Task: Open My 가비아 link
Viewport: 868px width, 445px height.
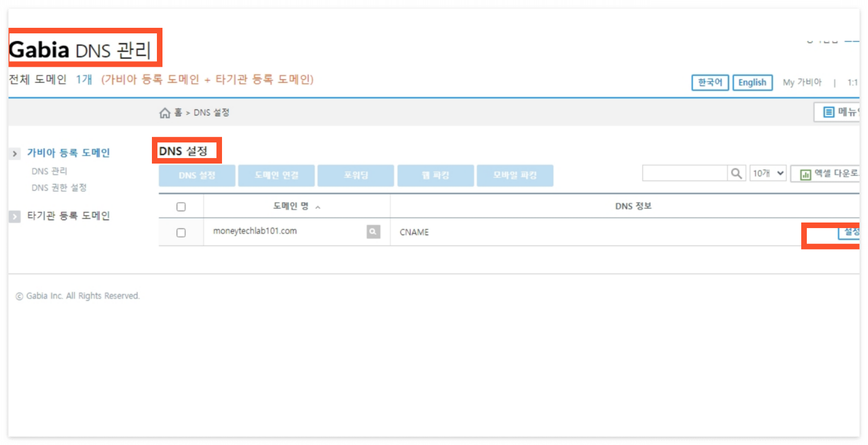Action: tap(802, 82)
